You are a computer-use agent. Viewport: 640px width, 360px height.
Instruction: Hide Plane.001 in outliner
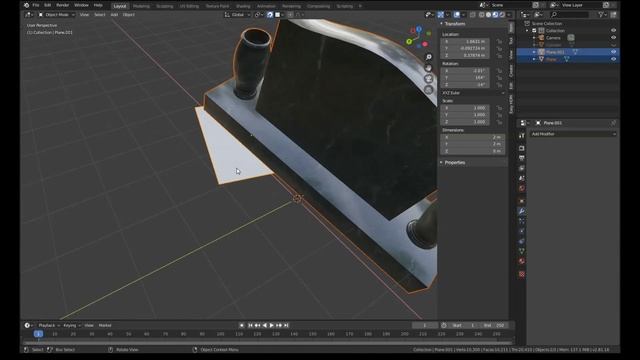tap(613, 52)
